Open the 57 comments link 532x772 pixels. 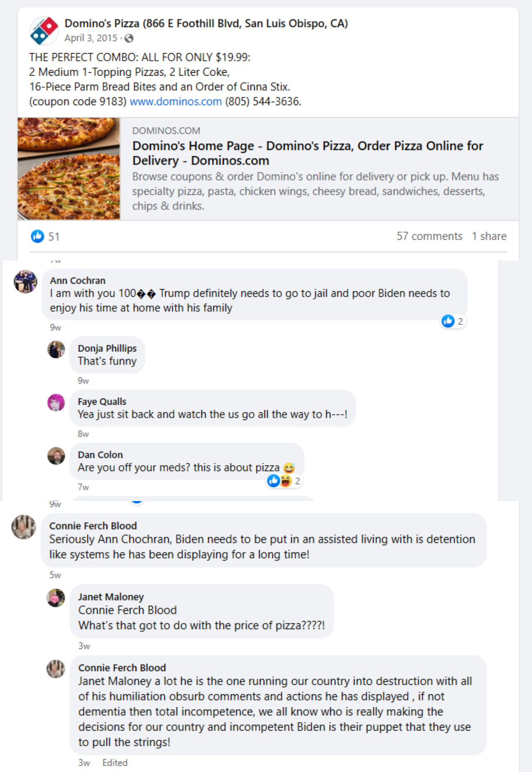coord(429,236)
